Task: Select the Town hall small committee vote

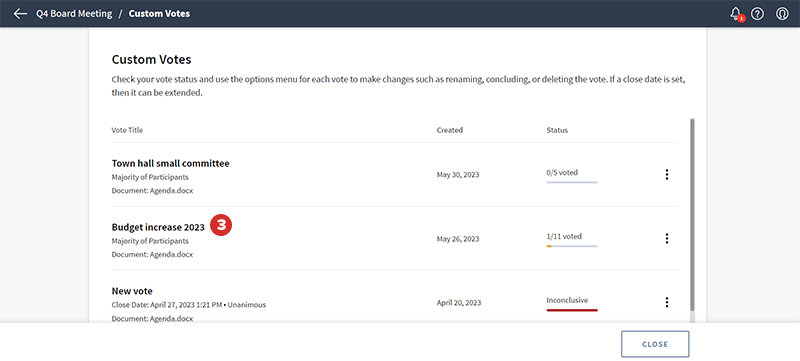Action: click(x=170, y=164)
